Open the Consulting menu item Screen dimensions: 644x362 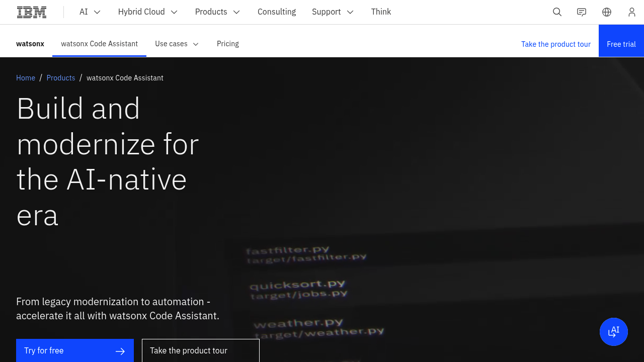[x=277, y=12]
